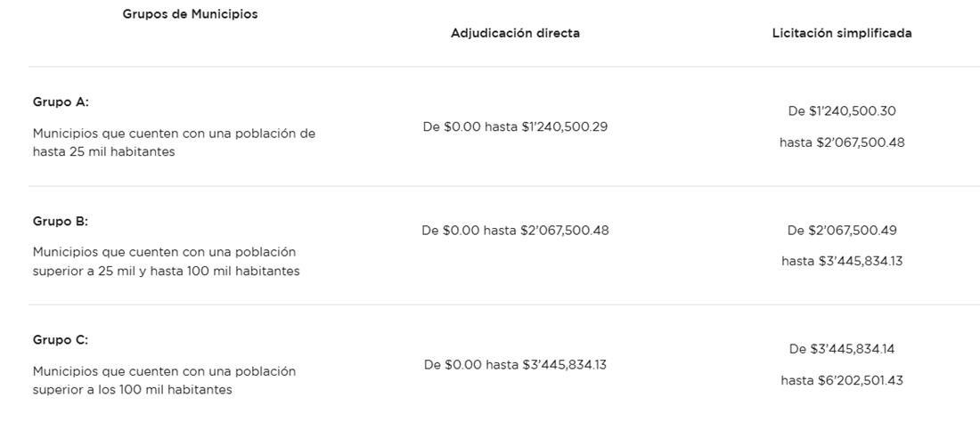The height and width of the screenshot is (422, 980).
Task: Click Grupo B's direct award range "De $0.00 hasta $2'067,500.48"
Action: pos(515,231)
